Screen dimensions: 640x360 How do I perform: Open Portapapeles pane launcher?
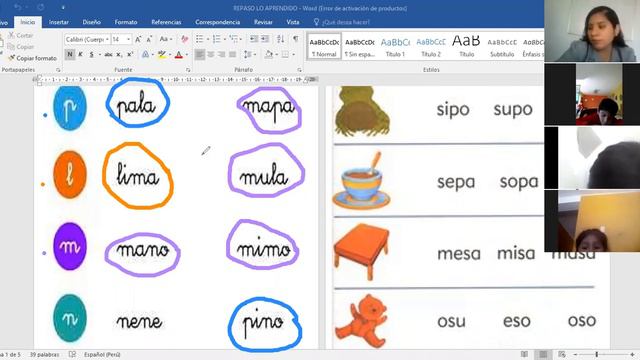58,70
